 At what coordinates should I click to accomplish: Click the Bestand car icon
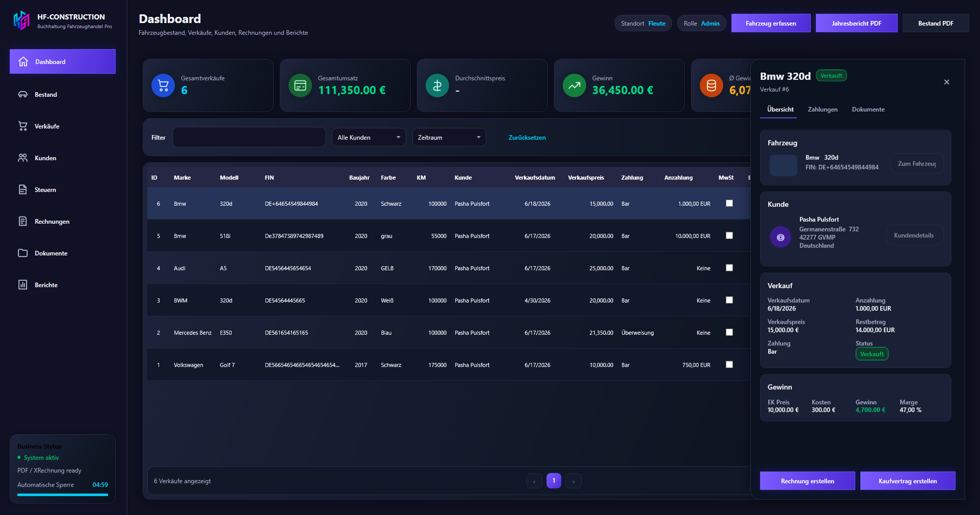[x=23, y=94]
